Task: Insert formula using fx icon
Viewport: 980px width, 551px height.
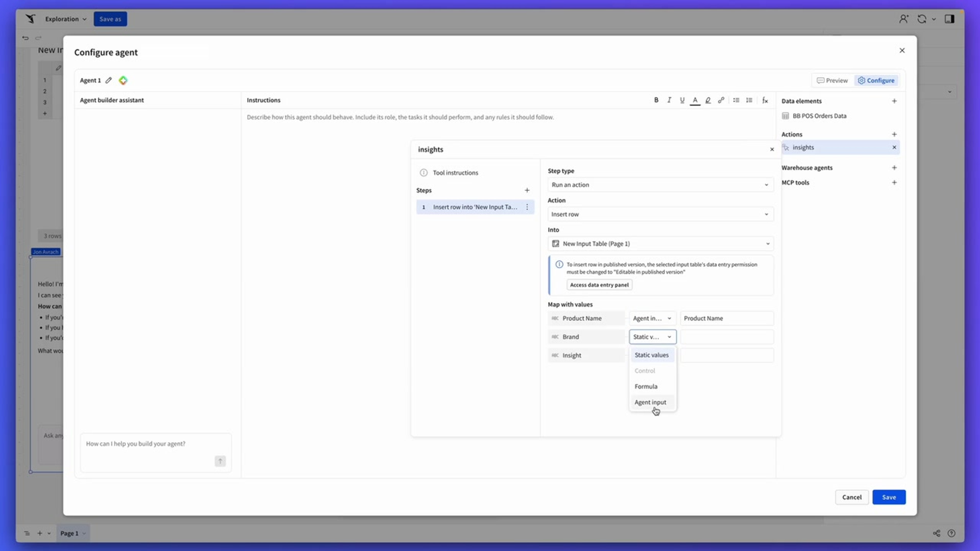Action: tap(765, 100)
